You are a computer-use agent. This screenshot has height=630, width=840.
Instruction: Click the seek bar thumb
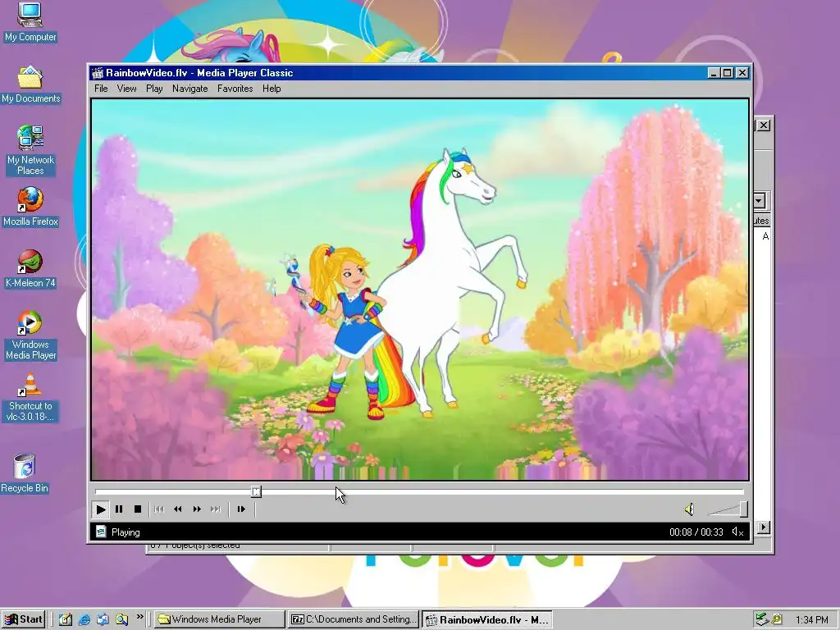click(x=256, y=491)
